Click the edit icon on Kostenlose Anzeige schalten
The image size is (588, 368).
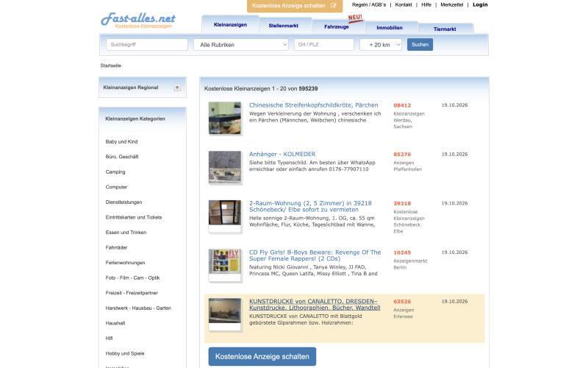click(x=334, y=6)
